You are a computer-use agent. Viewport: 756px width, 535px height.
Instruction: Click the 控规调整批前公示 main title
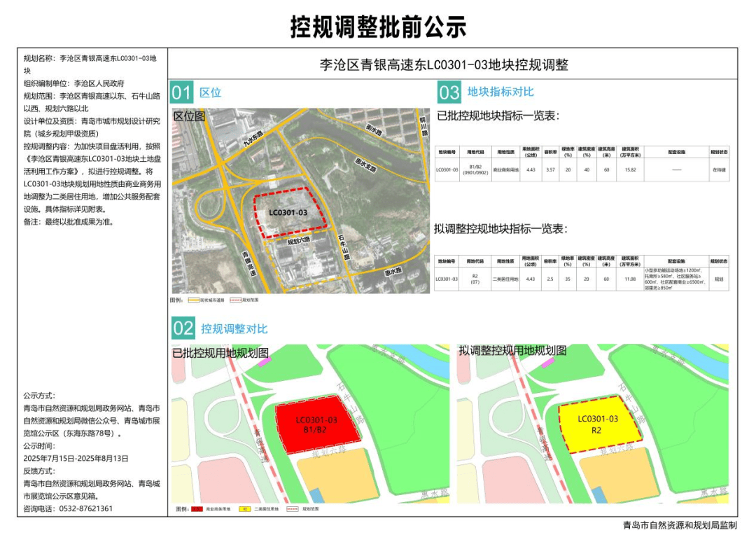378,27
